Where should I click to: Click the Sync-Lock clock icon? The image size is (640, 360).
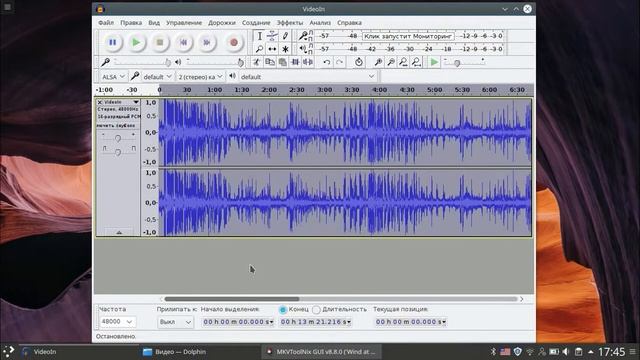pos(358,62)
